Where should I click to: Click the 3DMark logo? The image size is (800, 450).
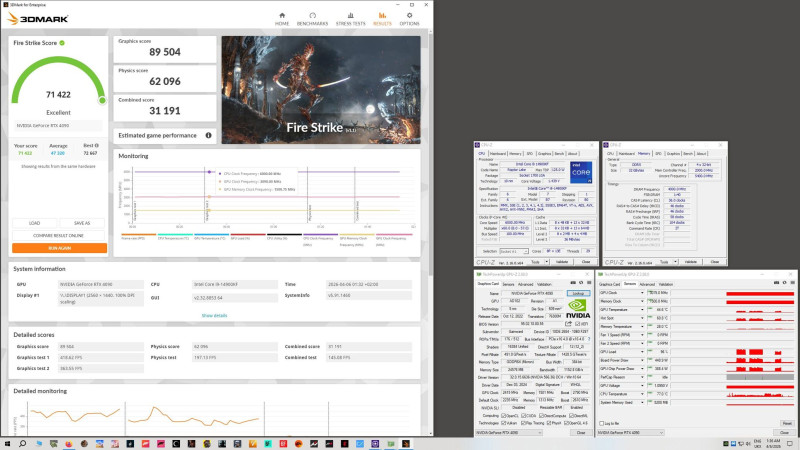[x=38, y=19]
